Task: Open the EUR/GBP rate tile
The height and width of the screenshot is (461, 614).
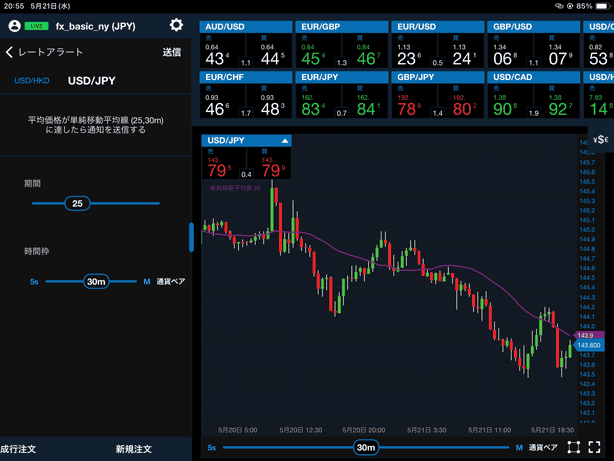Action: pyautogui.click(x=342, y=44)
